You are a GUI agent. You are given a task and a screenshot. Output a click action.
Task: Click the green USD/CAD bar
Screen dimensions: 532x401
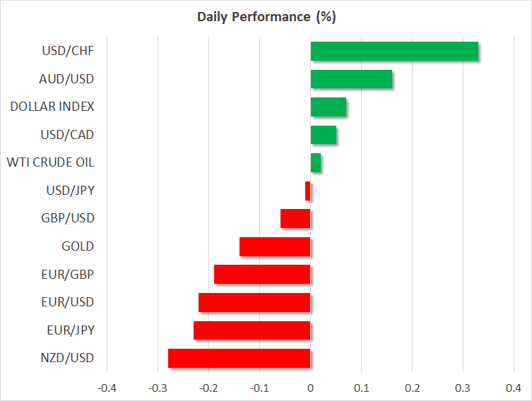click(x=324, y=135)
